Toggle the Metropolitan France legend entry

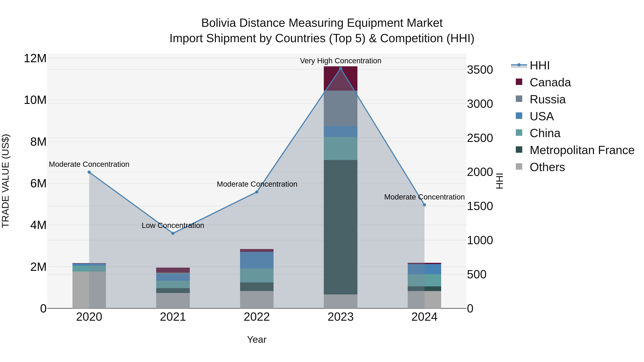click(x=575, y=150)
